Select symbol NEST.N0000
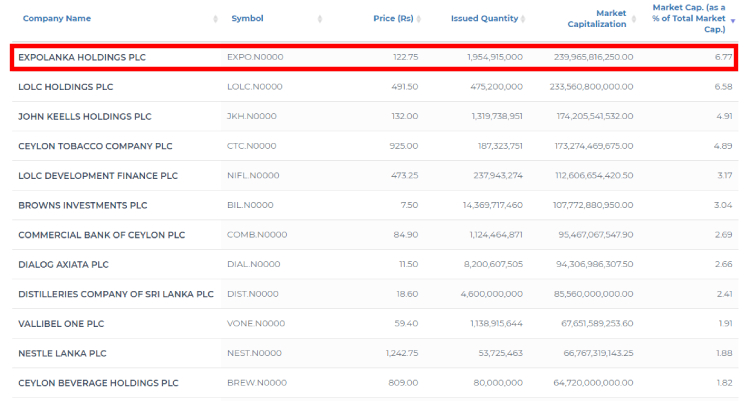The width and height of the screenshot is (750, 401). (254, 354)
